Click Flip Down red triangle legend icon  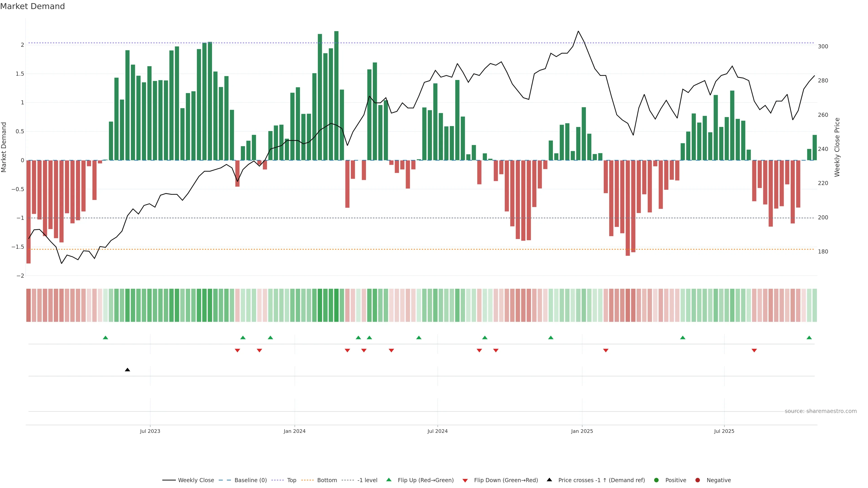point(465,481)
